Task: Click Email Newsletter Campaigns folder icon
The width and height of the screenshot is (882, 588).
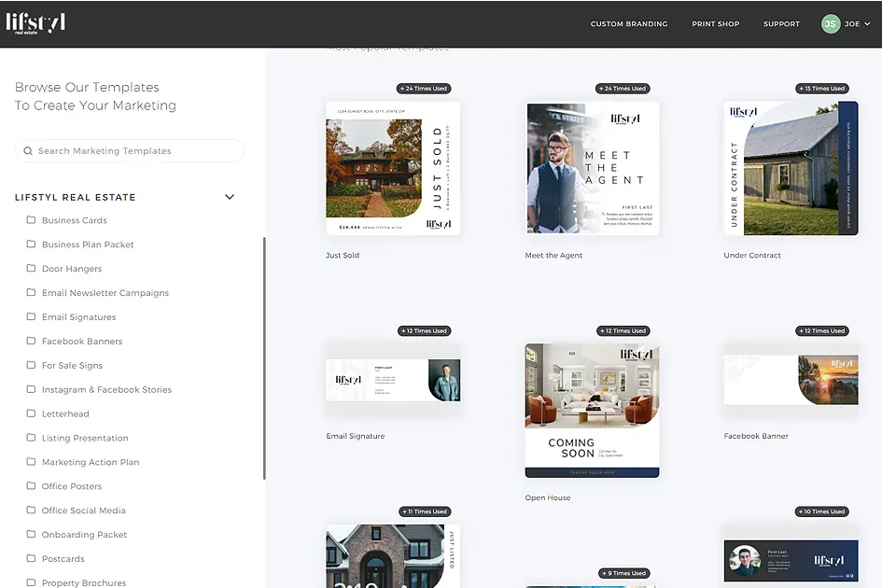Action: point(31,292)
